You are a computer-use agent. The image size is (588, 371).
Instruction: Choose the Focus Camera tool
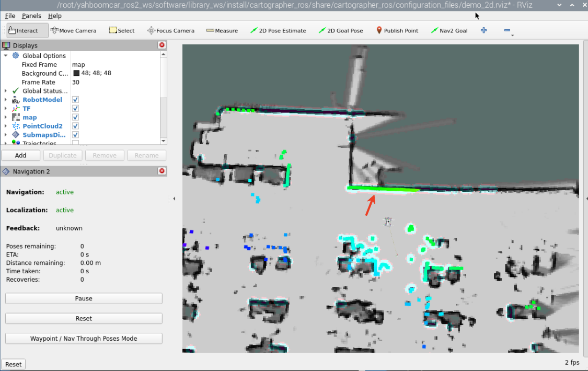tap(171, 31)
